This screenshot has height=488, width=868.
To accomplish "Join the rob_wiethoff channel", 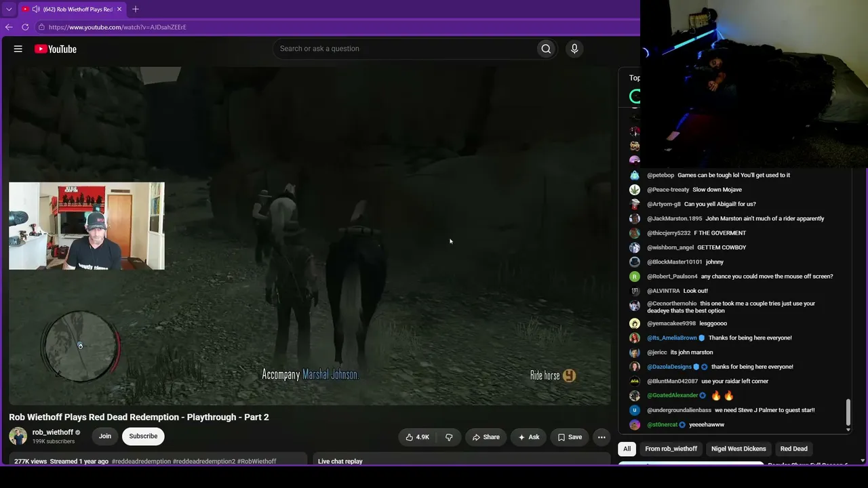I will click(x=105, y=436).
